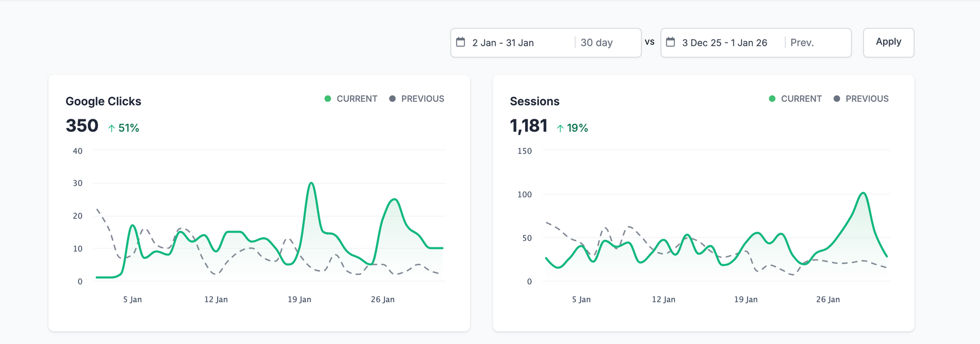
Task: Click the 1,181 sessions total value
Action: click(x=528, y=126)
